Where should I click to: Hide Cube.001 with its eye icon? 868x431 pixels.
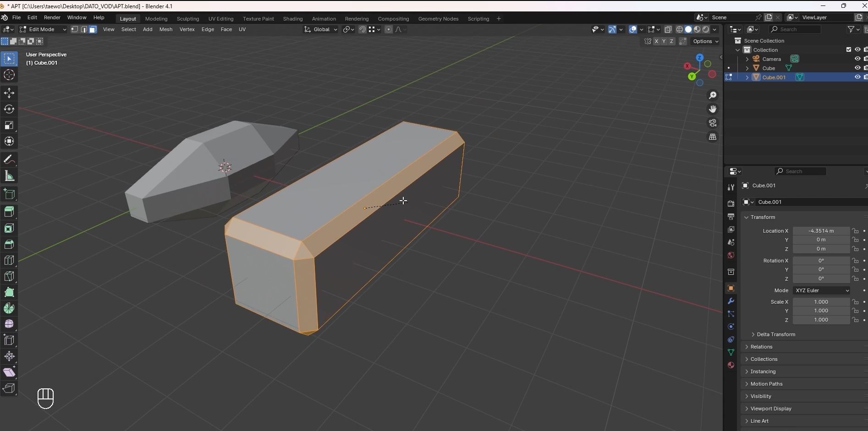pyautogui.click(x=857, y=77)
